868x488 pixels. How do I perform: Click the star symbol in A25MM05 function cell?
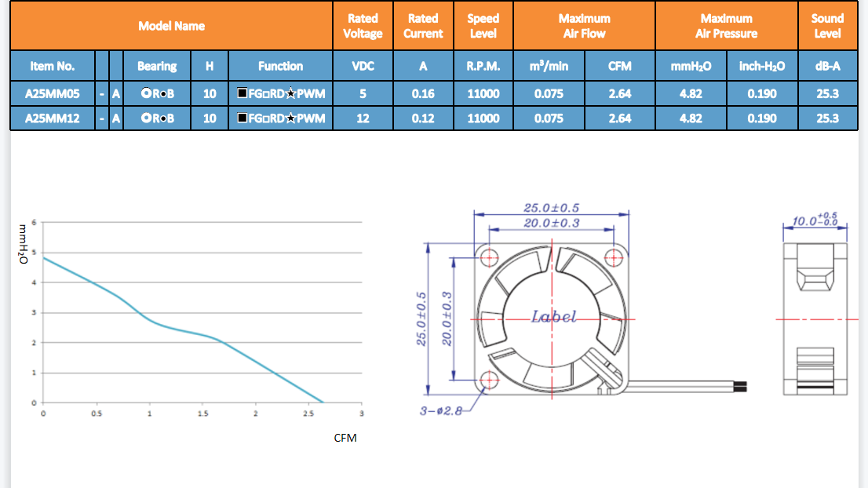point(290,93)
